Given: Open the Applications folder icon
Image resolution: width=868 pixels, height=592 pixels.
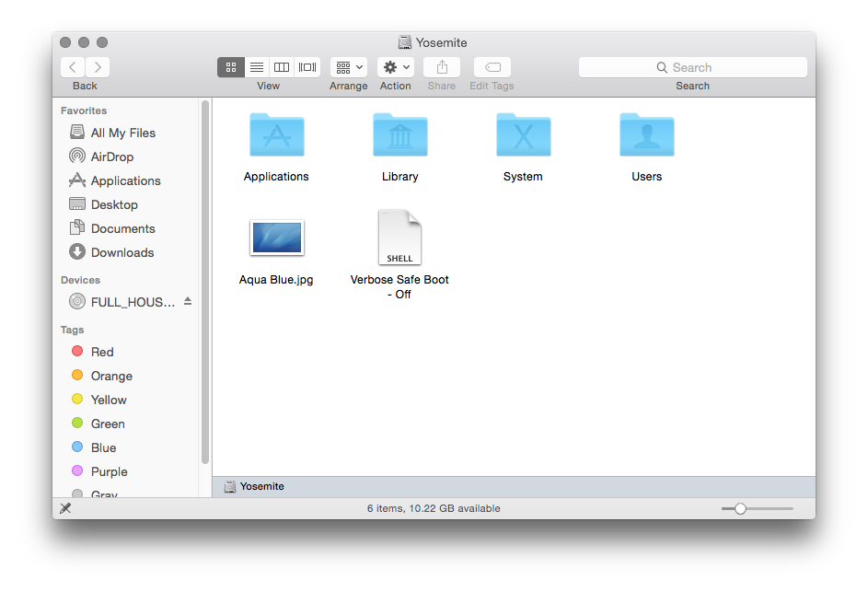Looking at the screenshot, I should [x=277, y=135].
